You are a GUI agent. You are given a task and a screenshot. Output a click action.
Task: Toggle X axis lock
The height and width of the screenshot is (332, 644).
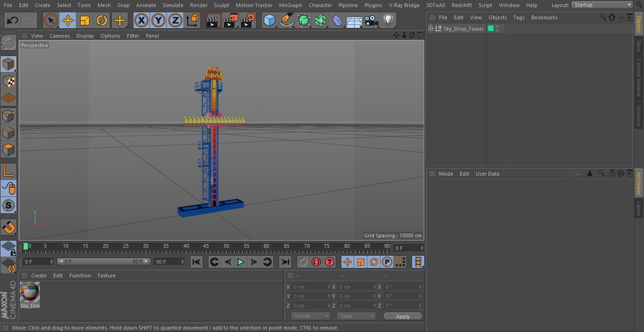(141, 20)
